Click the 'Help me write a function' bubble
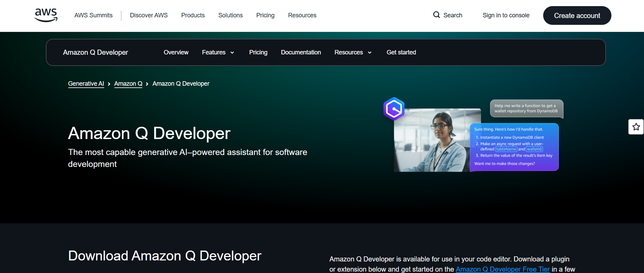Screen dimensions: 644x273 (526, 108)
